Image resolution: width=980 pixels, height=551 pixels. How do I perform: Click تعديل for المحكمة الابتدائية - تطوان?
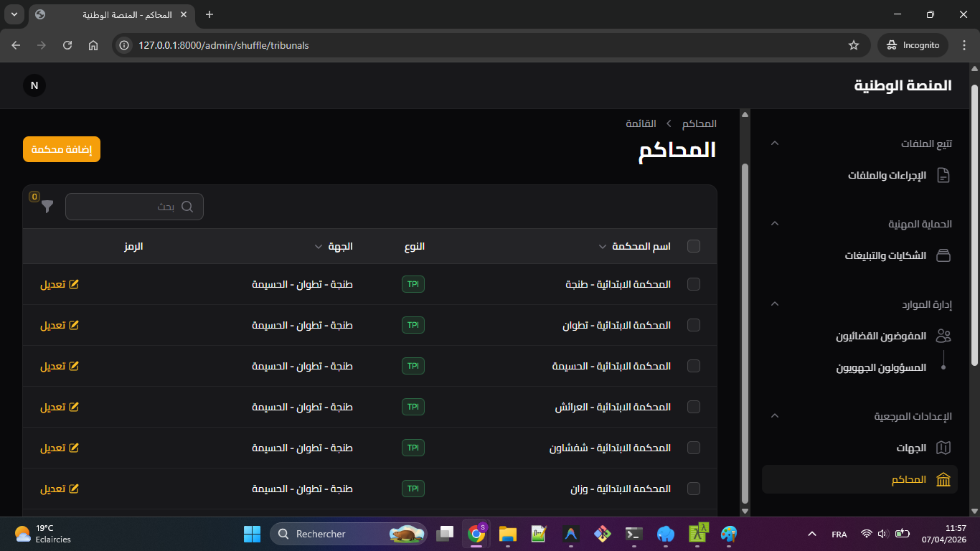59,325
